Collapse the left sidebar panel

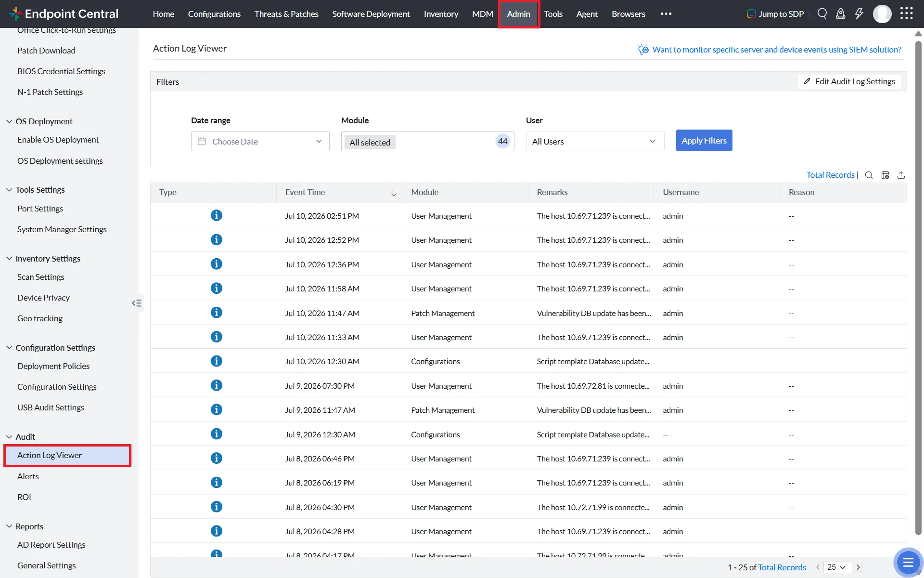point(137,303)
